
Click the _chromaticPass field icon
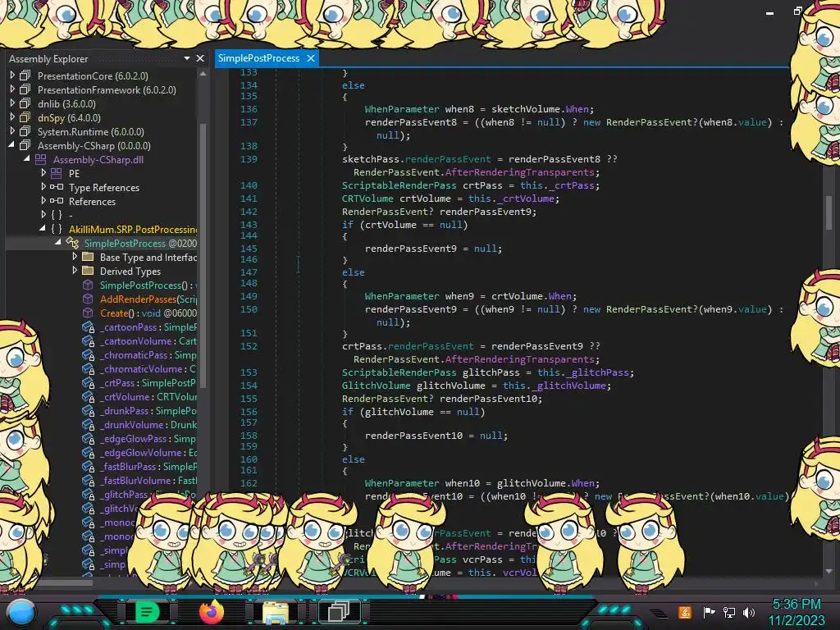click(x=89, y=355)
